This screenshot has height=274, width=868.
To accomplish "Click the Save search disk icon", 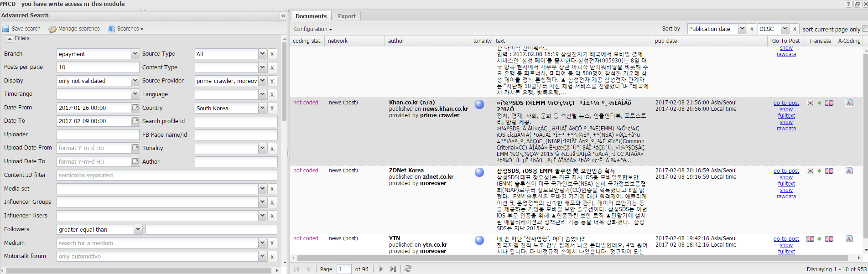I will [x=6, y=29].
